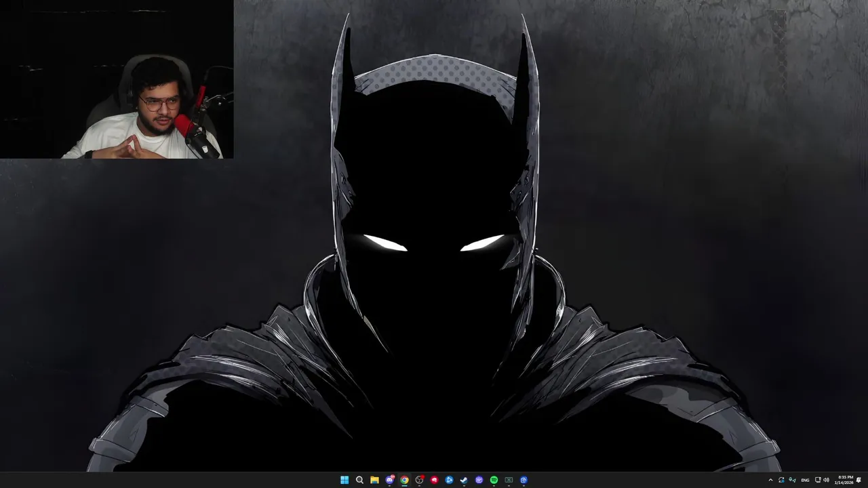Image resolution: width=868 pixels, height=488 pixels.
Task: Click the ENG language indicator
Action: (805, 480)
